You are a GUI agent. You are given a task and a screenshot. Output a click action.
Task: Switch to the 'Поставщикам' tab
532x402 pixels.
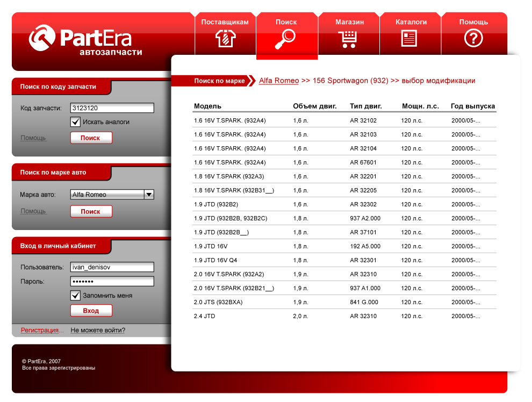tap(225, 22)
